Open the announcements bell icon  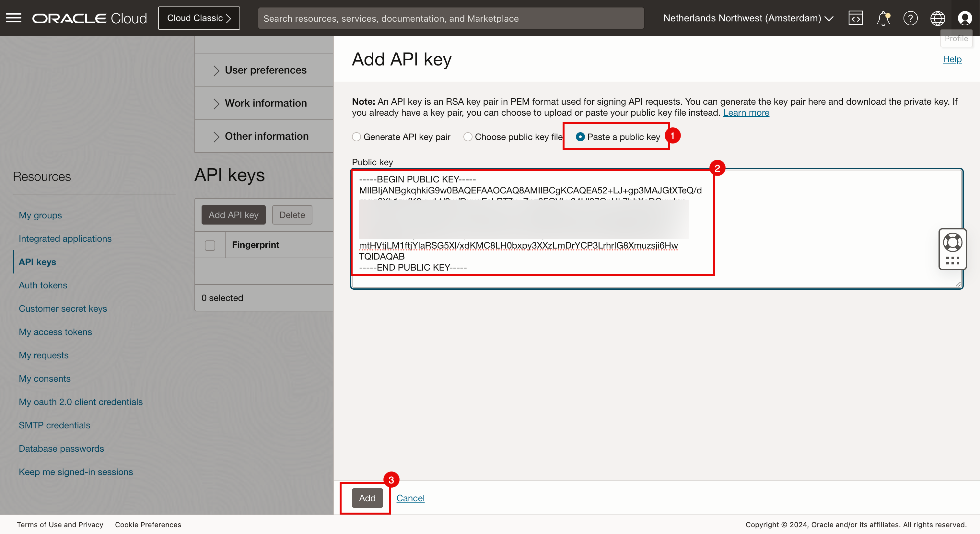click(x=883, y=18)
